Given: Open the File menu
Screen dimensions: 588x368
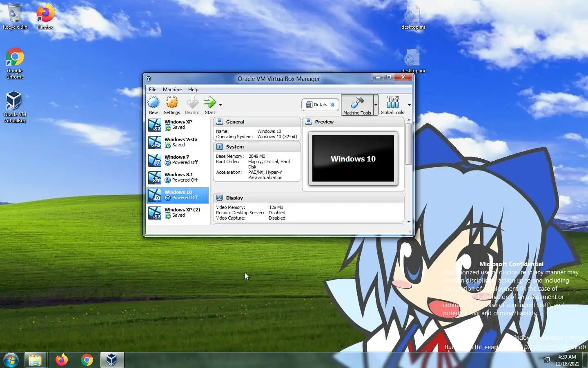Looking at the screenshot, I should pyautogui.click(x=153, y=90).
